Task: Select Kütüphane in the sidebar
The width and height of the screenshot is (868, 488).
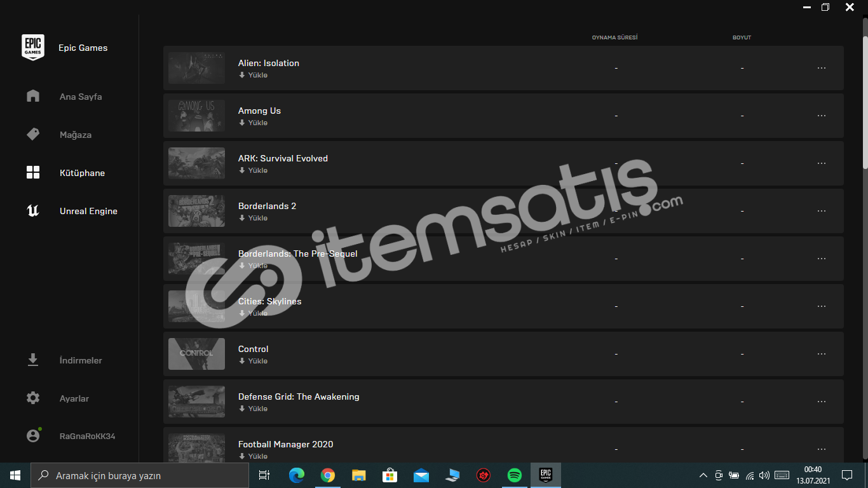Action: coord(83,173)
